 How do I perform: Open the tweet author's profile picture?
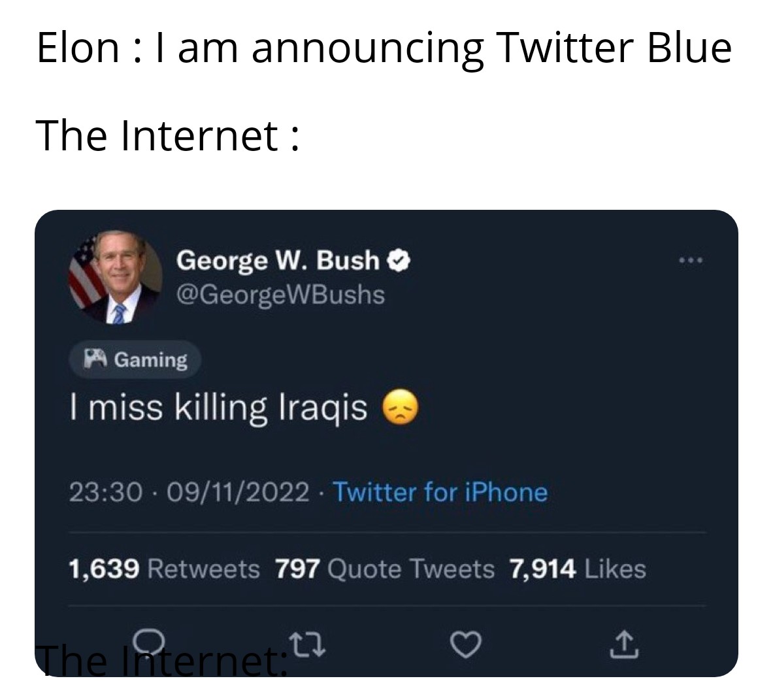pyautogui.click(x=116, y=277)
